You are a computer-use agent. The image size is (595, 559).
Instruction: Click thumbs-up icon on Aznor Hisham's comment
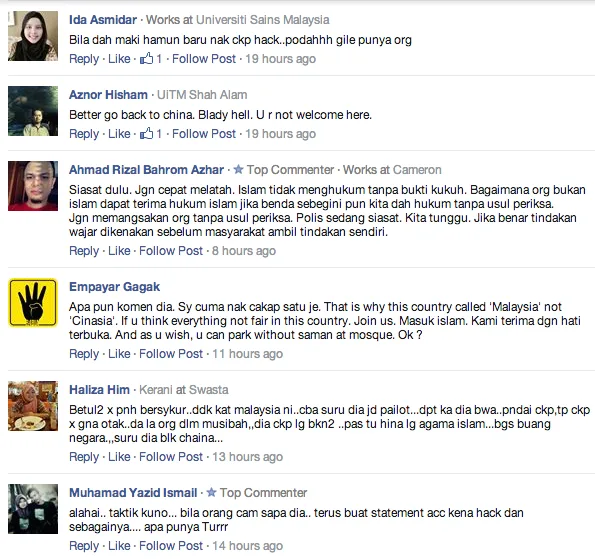[146, 133]
